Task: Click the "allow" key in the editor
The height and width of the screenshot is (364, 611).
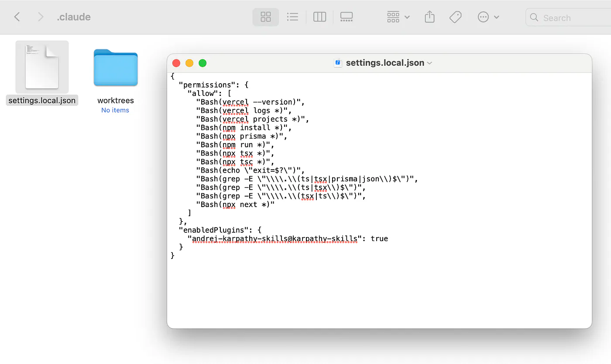Action: (203, 93)
